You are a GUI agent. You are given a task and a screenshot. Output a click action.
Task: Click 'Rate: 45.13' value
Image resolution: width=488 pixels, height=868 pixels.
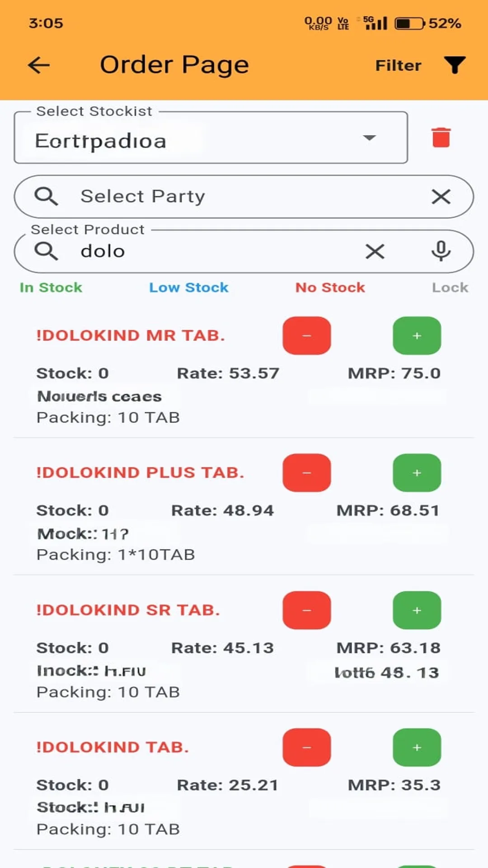click(222, 648)
